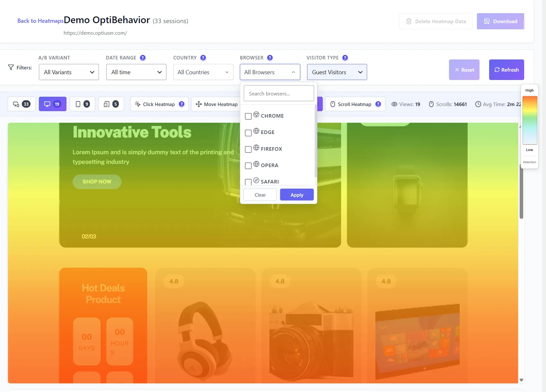The image size is (546, 392).
Task: Click the High-Low attention color scale
Action: coord(530,120)
